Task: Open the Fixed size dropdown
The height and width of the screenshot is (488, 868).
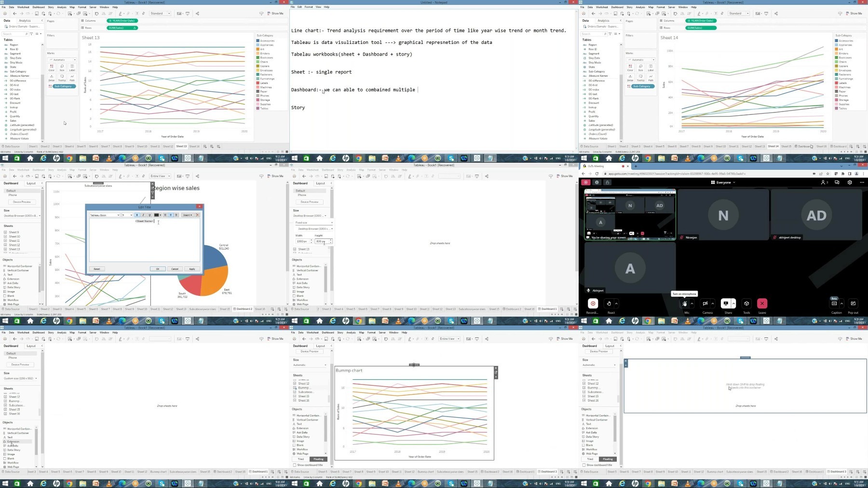Action: point(314,223)
